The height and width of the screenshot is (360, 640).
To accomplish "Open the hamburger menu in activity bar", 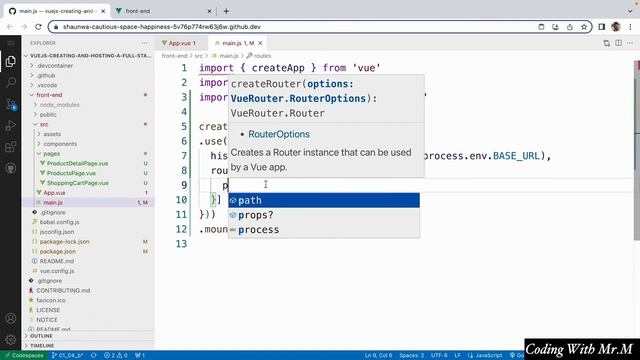I will pos(11,43).
